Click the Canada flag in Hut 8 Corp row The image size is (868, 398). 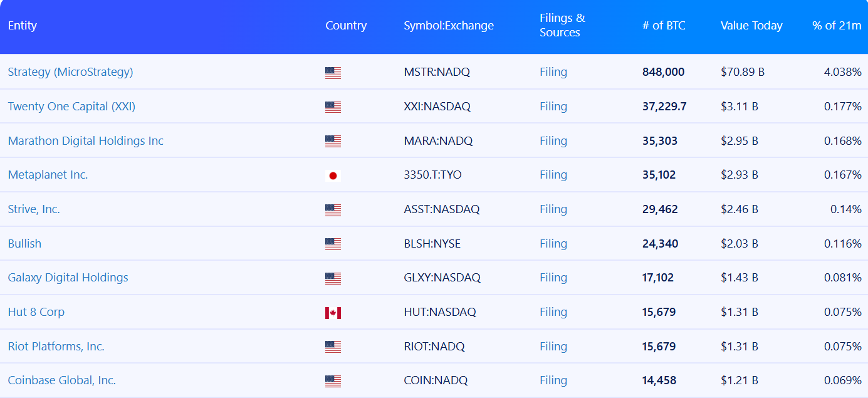click(x=333, y=313)
